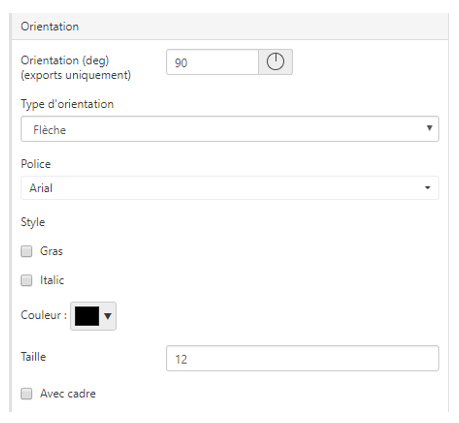The width and height of the screenshot is (459, 423).
Task: Click the Taille field containing 12
Action: [x=302, y=358]
